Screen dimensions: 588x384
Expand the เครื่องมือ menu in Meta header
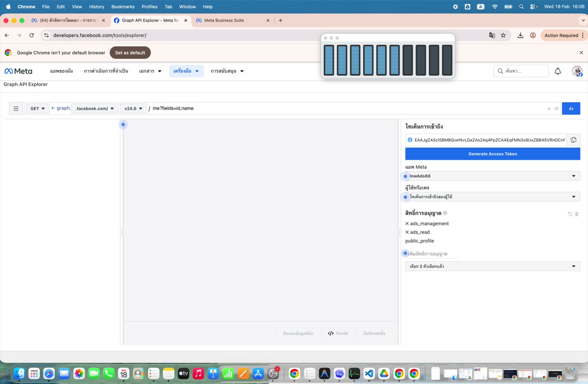[186, 71]
